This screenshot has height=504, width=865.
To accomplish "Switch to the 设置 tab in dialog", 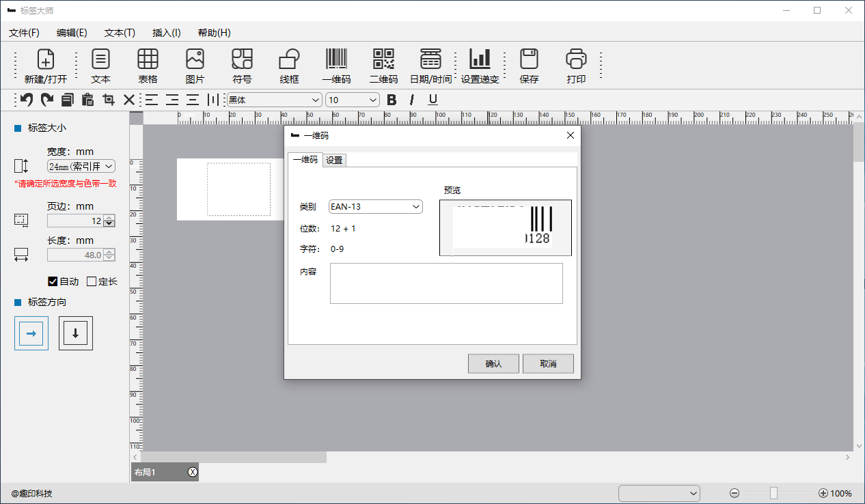I will tap(334, 160).
